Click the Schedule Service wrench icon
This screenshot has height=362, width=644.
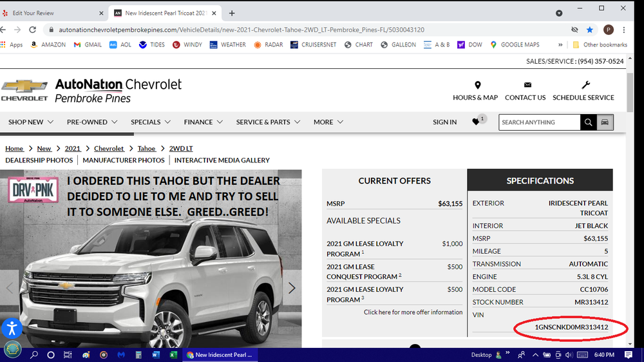(585, 85)
